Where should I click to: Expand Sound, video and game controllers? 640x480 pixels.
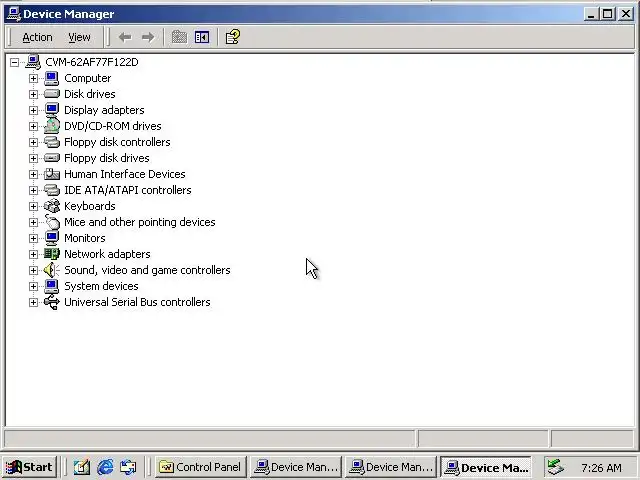pos(33,270)
